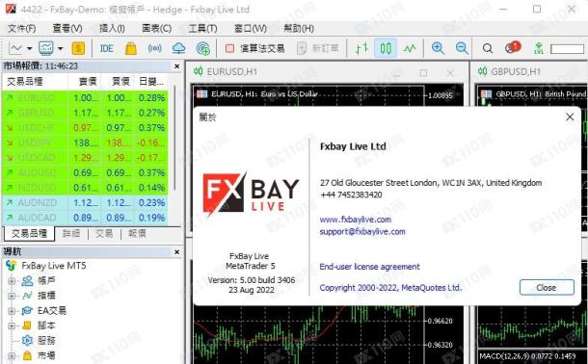Select the USDCHF row in Market Watch
The width and height of the screenshot is (588, 364).
click(x=85, y=128)
